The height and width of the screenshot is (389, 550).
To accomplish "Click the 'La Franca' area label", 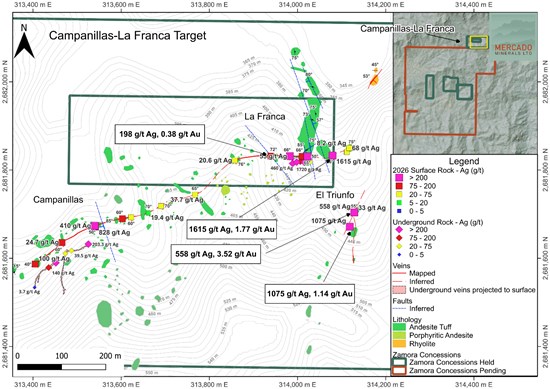I will tap(265, 117).
